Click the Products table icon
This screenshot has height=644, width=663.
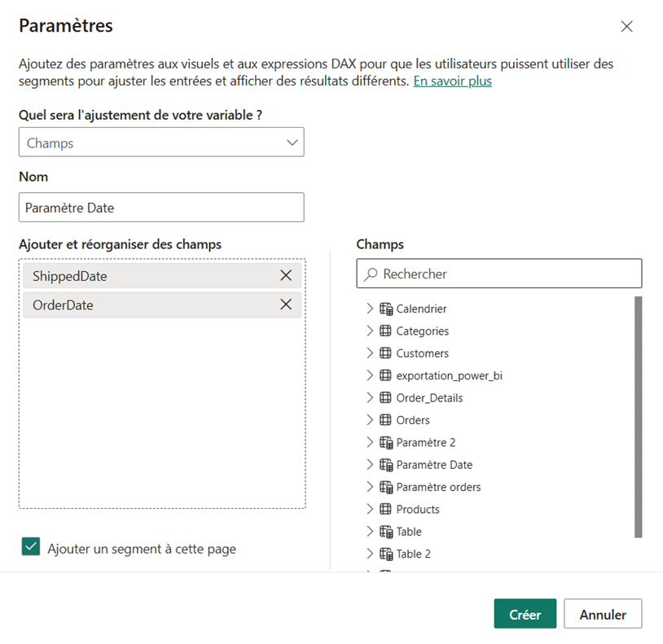pos(386,510)
